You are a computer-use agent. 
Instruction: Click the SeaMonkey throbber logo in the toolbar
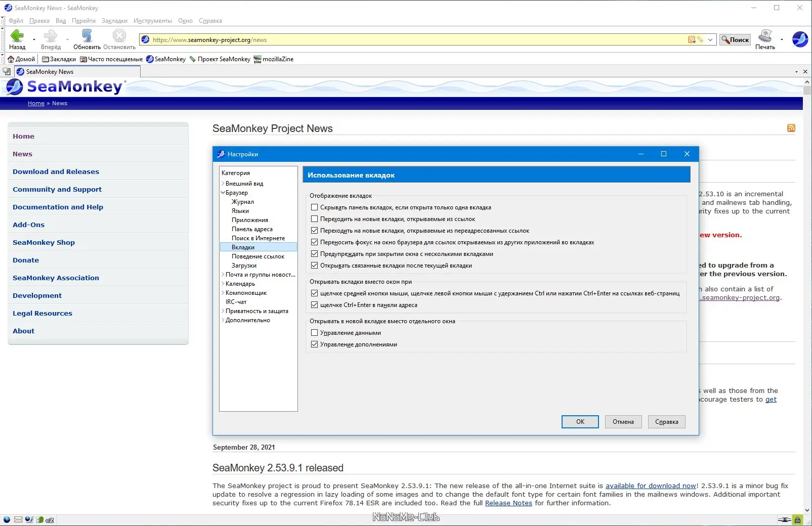click(x=800, y=39)
